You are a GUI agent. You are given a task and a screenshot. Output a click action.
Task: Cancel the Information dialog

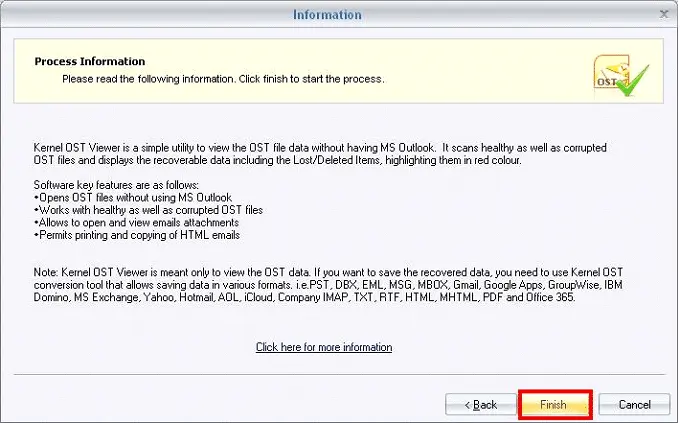tap(634, 404)
